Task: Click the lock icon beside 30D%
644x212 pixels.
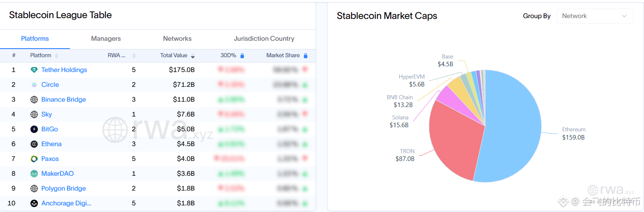Action: pyautogui.click(x=242, y=56)
